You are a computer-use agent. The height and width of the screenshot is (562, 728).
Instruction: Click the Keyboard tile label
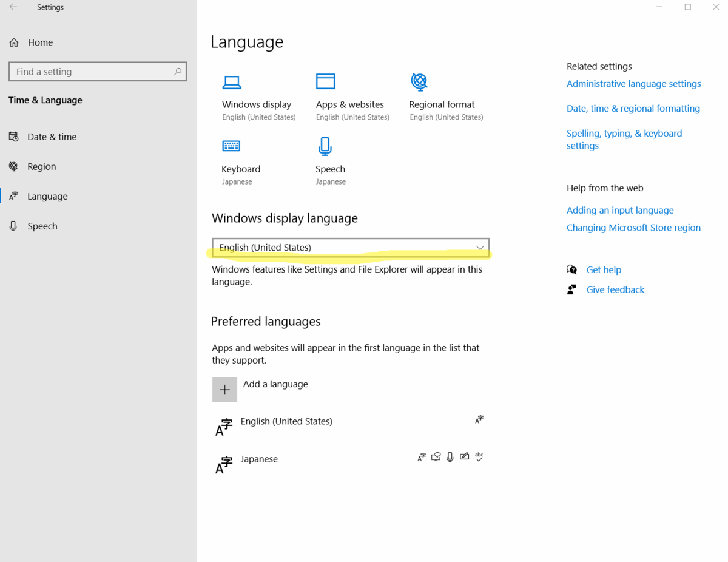[x=241, y=169]
